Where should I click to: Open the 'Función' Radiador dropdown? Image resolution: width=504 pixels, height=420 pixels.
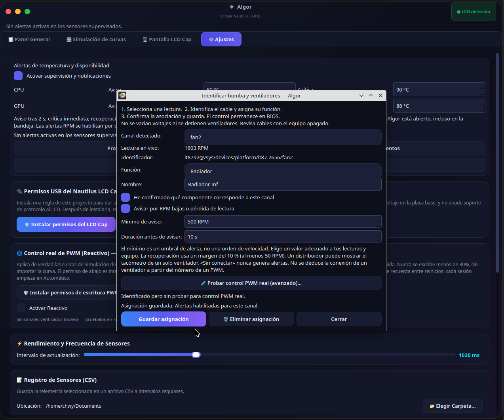(x=283, y=171)
